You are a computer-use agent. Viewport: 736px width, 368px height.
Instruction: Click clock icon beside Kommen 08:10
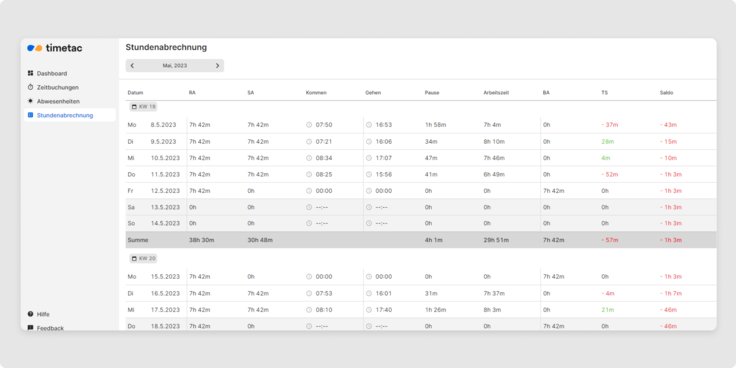[309, 310]
